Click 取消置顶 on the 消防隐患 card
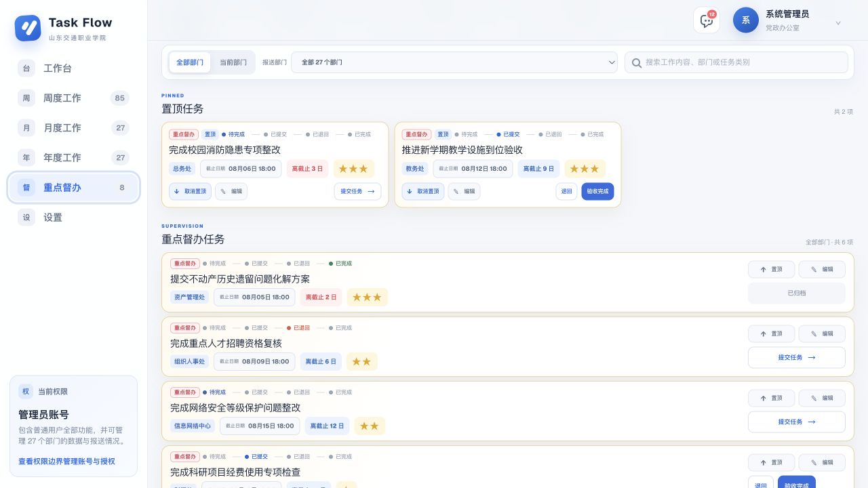 coord(190,192)
